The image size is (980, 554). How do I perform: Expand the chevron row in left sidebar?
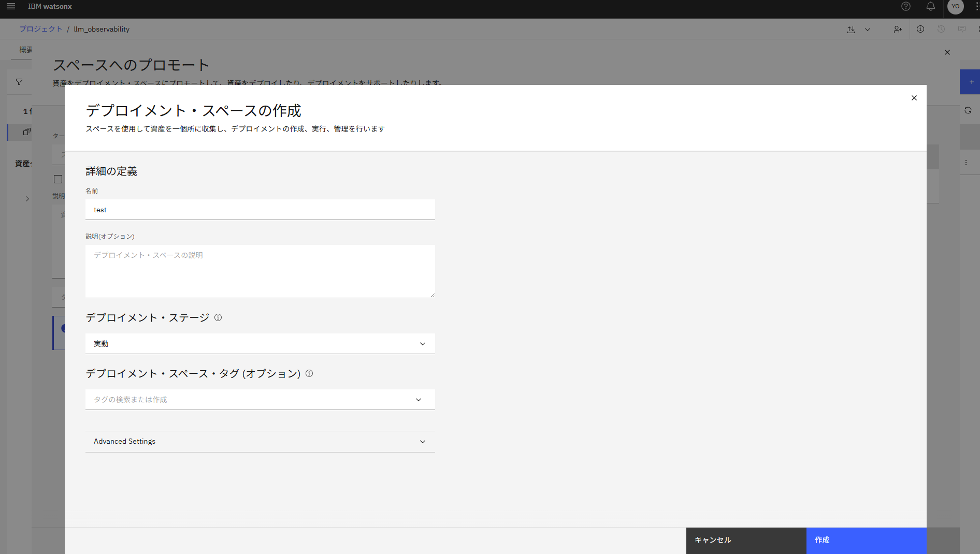(x=27, y=199)
